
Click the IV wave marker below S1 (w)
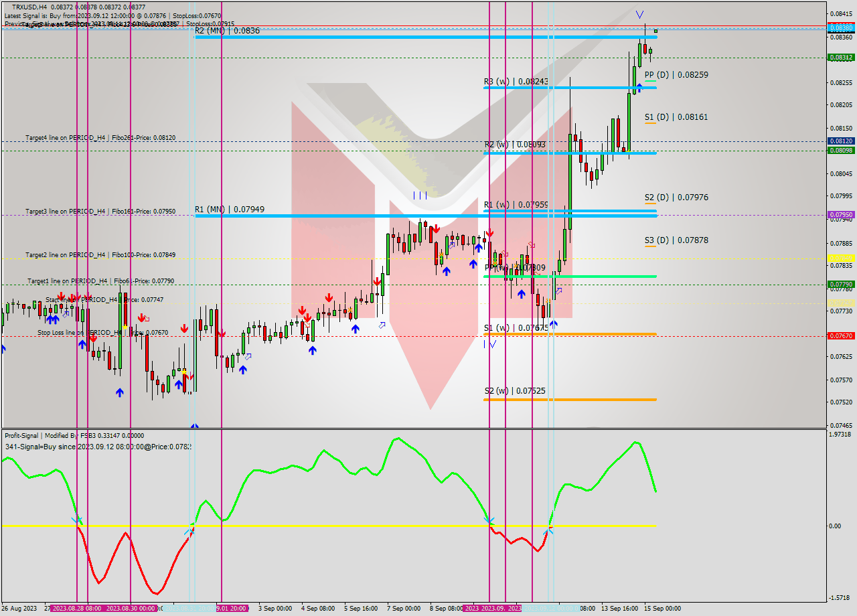pyautogui.click(x=490, y=344)
